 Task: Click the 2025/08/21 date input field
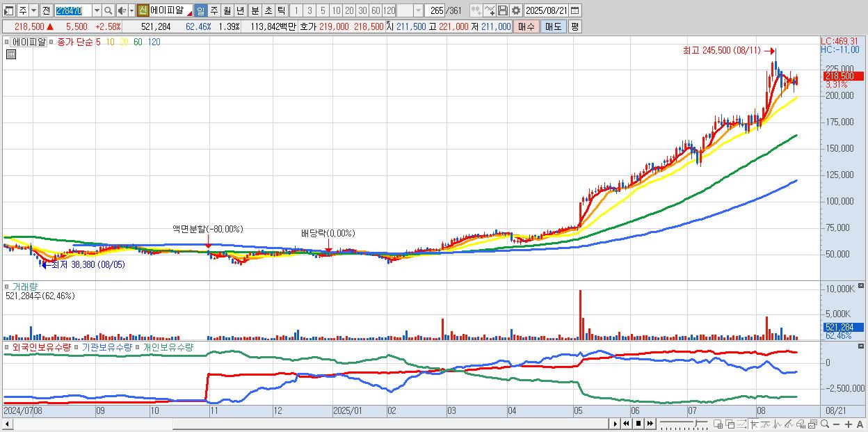click(x=546, y=10)
